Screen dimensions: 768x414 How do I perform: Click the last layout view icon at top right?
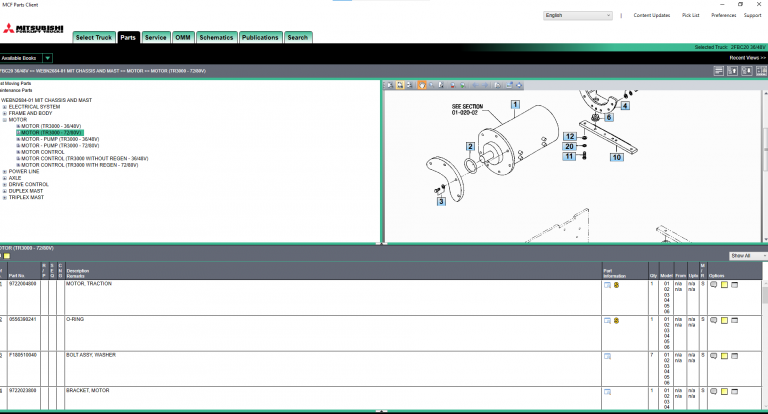click(x=761, y=71)
